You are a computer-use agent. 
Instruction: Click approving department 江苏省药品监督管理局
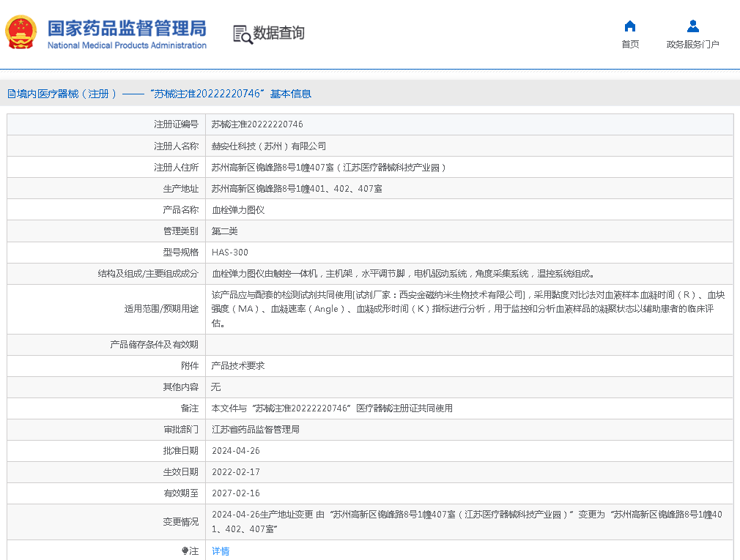click(x=256, y=430)
